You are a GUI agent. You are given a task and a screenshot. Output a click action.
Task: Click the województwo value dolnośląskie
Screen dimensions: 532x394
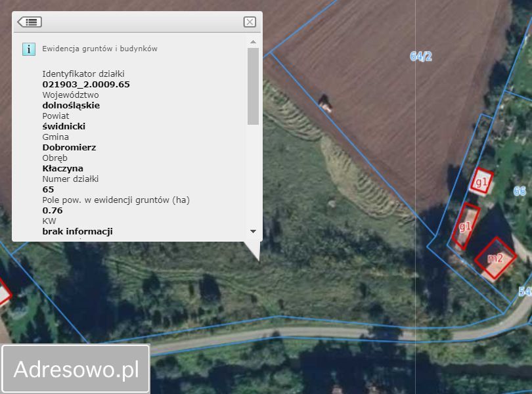click(x=71, y=106)
